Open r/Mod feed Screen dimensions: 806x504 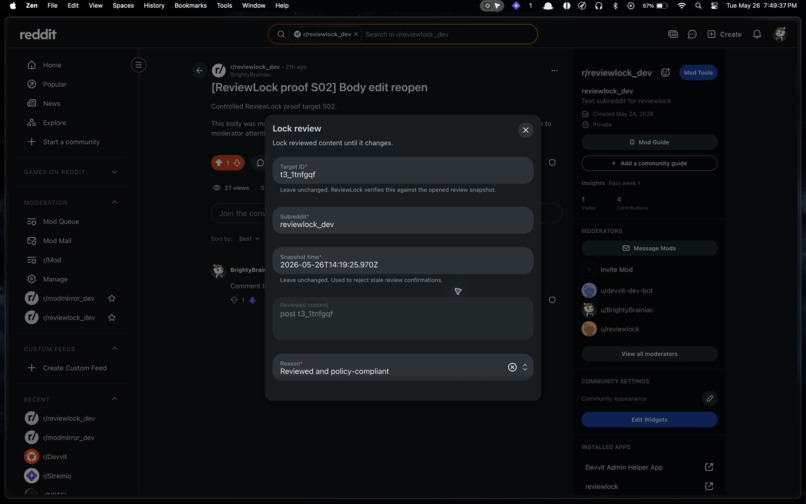click(52, 260)
